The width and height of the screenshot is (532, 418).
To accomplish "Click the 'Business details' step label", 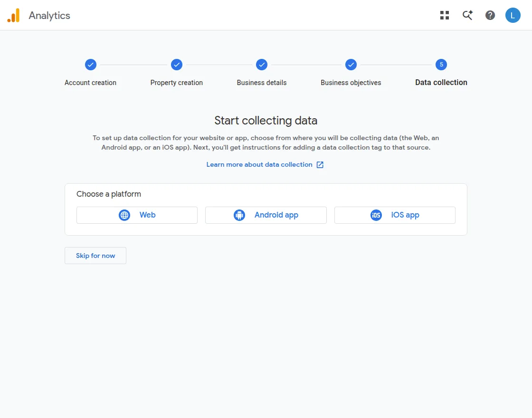I will coord(262,83).
